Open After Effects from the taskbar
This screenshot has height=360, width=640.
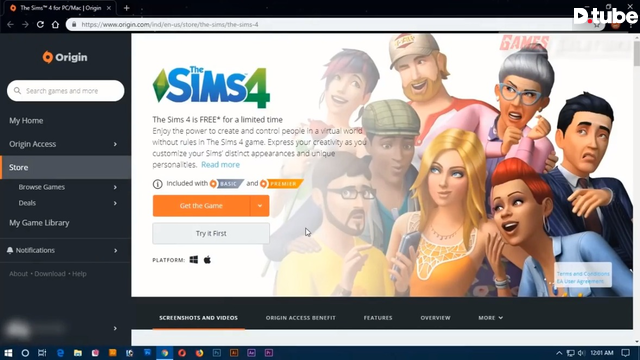coord(251,353)
